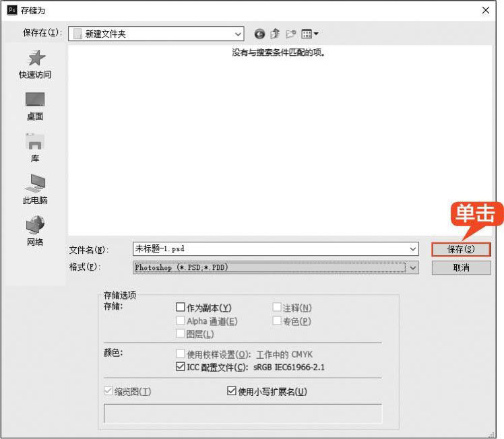The height and width of the screenshot is (439, 504).
Task: Click the 取消 button
Action: 462,267
